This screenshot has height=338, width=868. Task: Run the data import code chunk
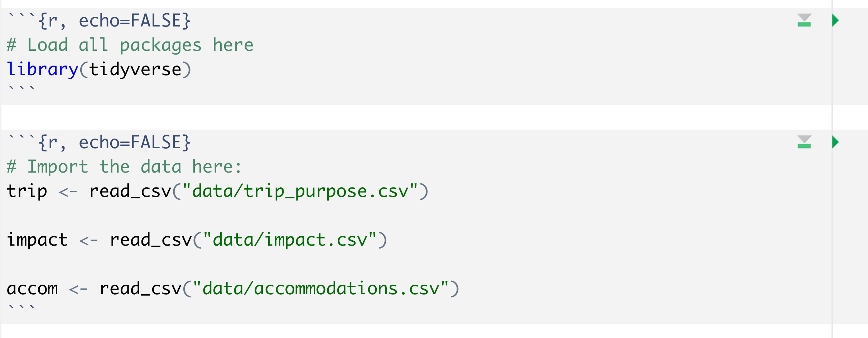(835, 142)
